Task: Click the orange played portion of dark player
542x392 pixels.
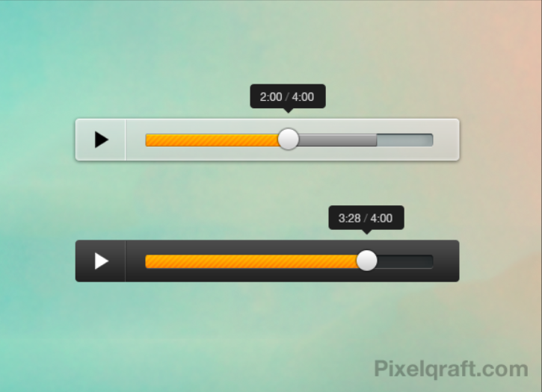Action: click(x=251, y=261)
